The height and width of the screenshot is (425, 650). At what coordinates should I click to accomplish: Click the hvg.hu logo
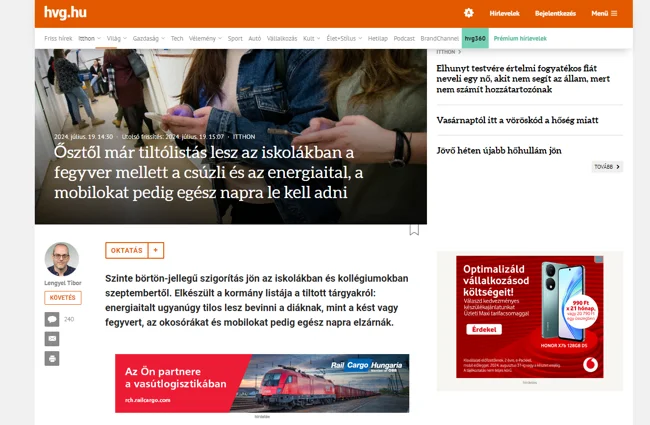(65, 13)
